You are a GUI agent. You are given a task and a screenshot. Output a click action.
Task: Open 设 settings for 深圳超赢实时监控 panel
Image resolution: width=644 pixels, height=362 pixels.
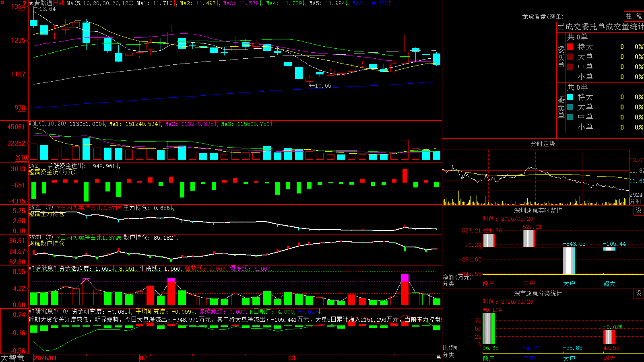(x=639, y=211)
